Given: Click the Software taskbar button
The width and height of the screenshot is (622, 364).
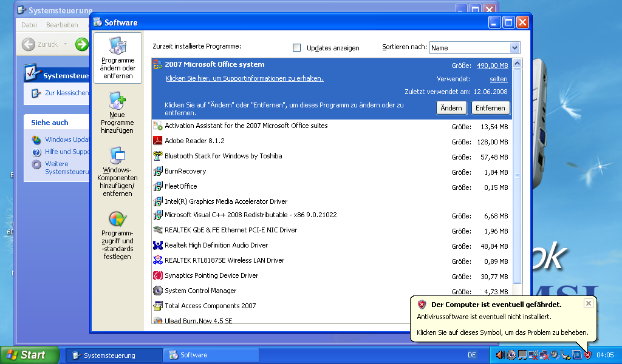Looking at the screenshot, I should click(x=211, y=356).
